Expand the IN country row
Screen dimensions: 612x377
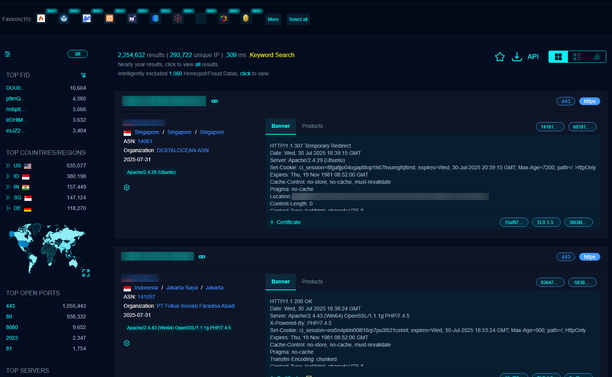coord(8,187)
